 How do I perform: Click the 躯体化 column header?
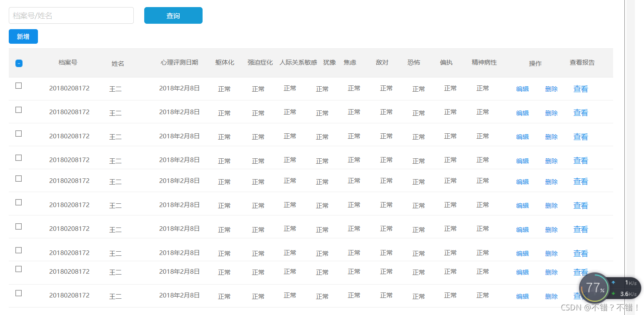[225, 62]
